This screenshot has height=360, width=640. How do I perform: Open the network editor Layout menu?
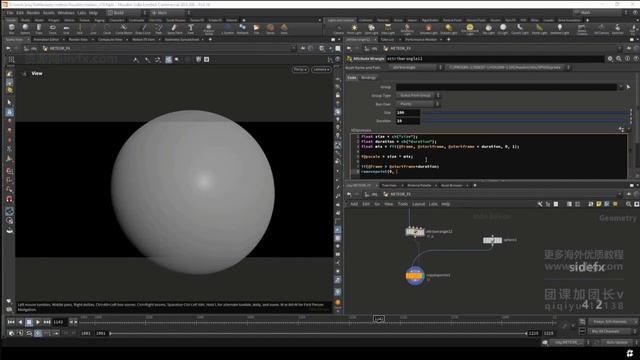click(418, 204)
